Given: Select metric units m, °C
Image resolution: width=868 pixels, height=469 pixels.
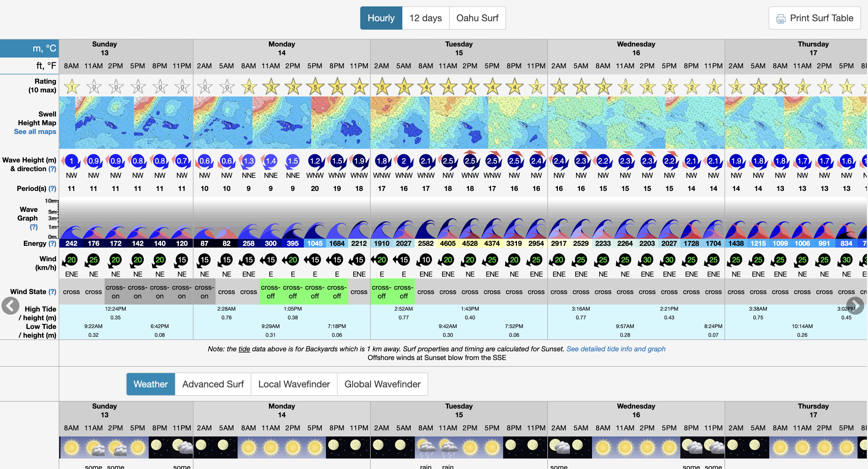Looking at the screenshot, I should pyautogui.click(x=29, y=48).
